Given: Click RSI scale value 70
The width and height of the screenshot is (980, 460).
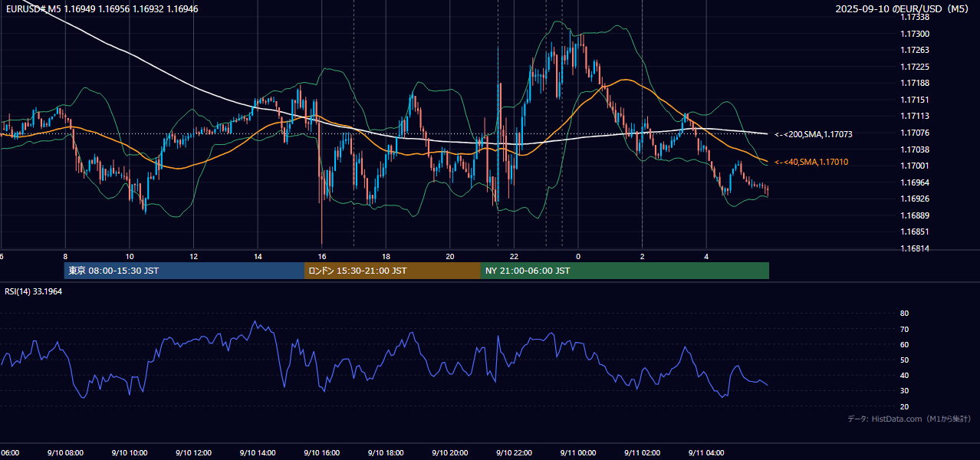Looking at the screenshot, I should point(904,329).
